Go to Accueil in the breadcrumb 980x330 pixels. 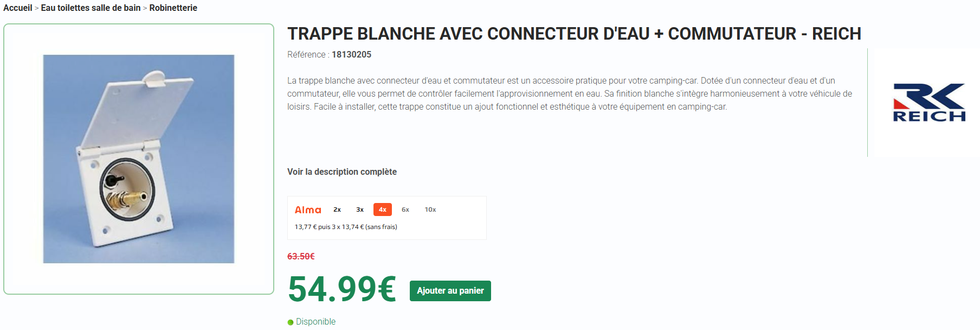coord(18,8)
